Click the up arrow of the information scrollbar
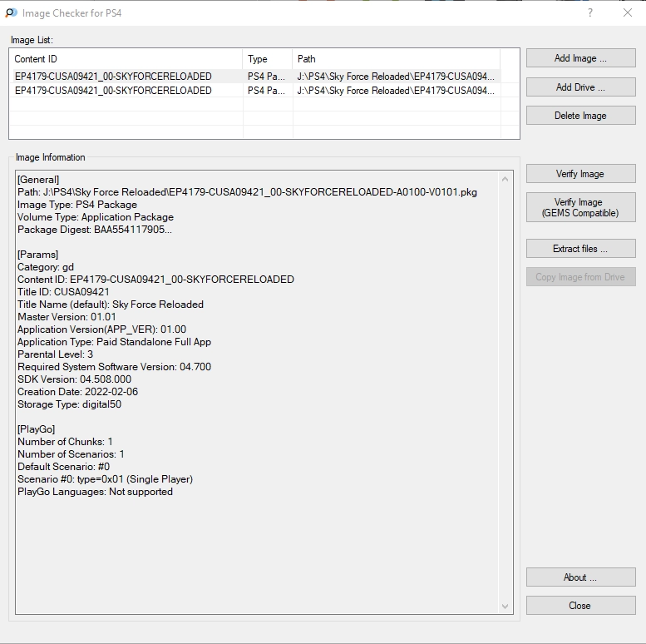Screen dimensions: 646x644 pos(505,179)
